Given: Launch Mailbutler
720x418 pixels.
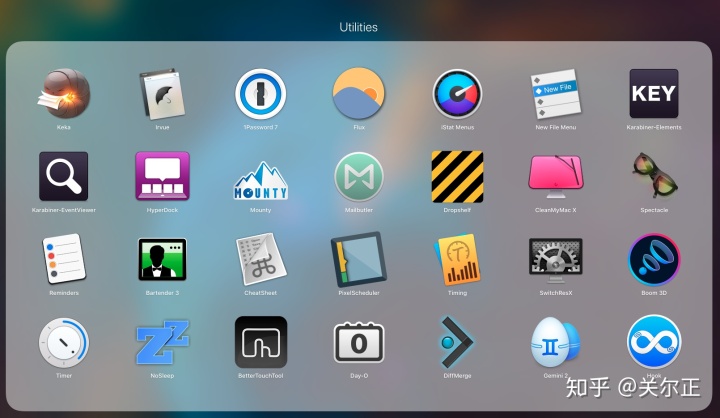Looking at the screenshot, I should [x=359, y=176].
